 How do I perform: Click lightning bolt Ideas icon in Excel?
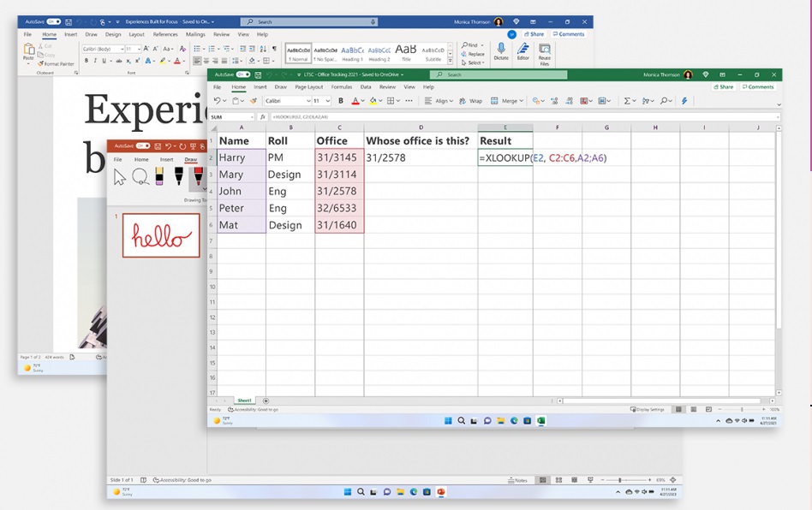pos(684,101)
